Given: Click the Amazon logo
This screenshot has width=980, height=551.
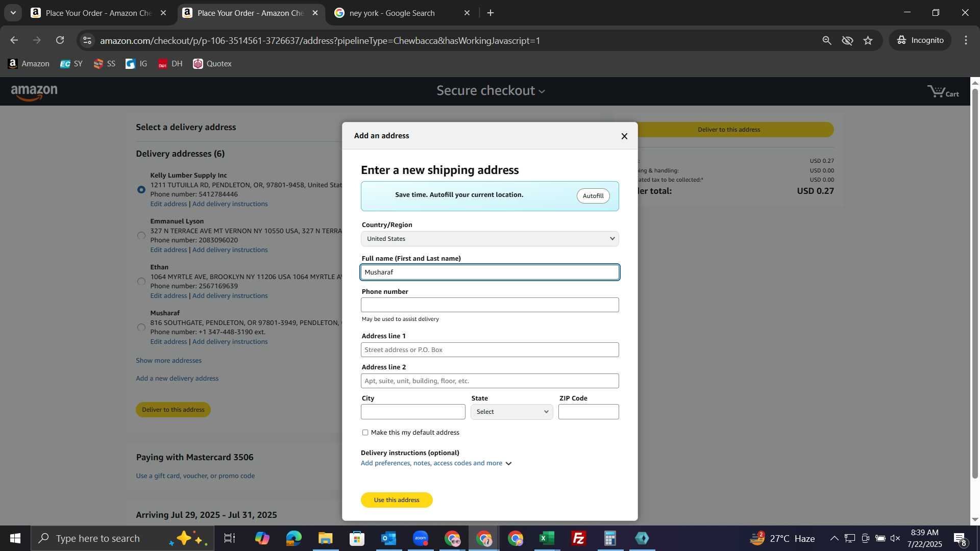Looking at the screenshot, I should click(x=34, y=92).
